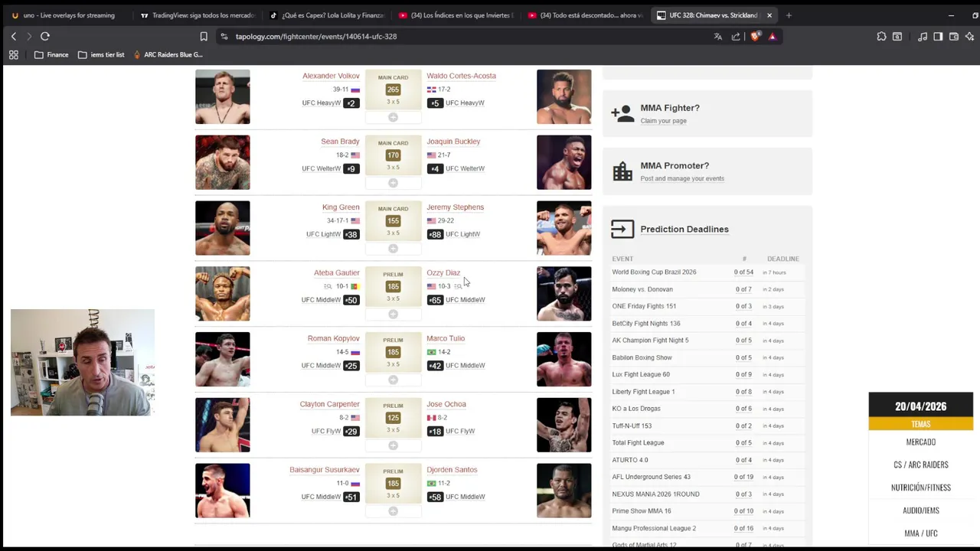The image size is (980, 551).
Task: Open Joaquin Buckley fighter link
Action: tap(453, 142)
